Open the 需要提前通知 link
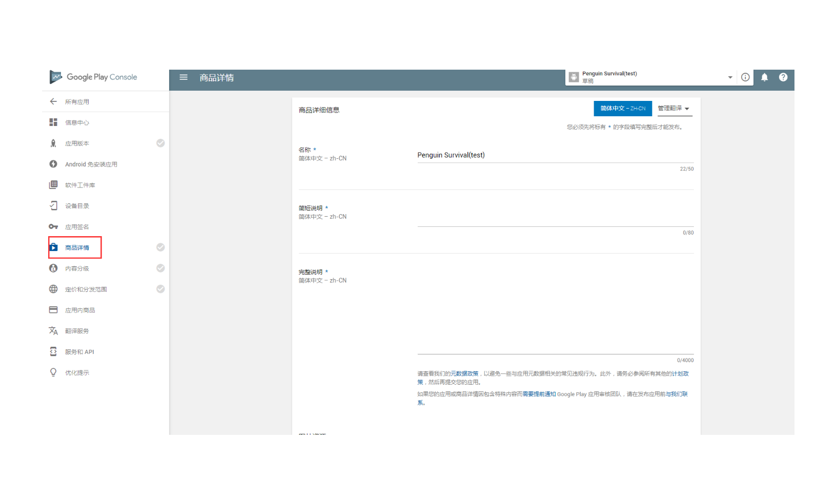Viewport: 836px width, 504px height. point(539,394)
